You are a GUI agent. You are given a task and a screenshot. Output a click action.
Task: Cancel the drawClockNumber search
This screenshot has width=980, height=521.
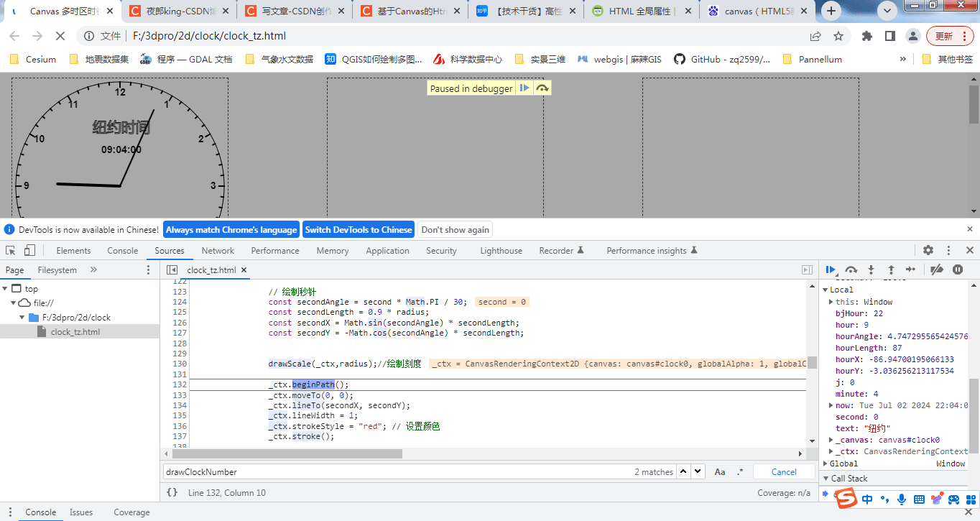click(784, 472)
